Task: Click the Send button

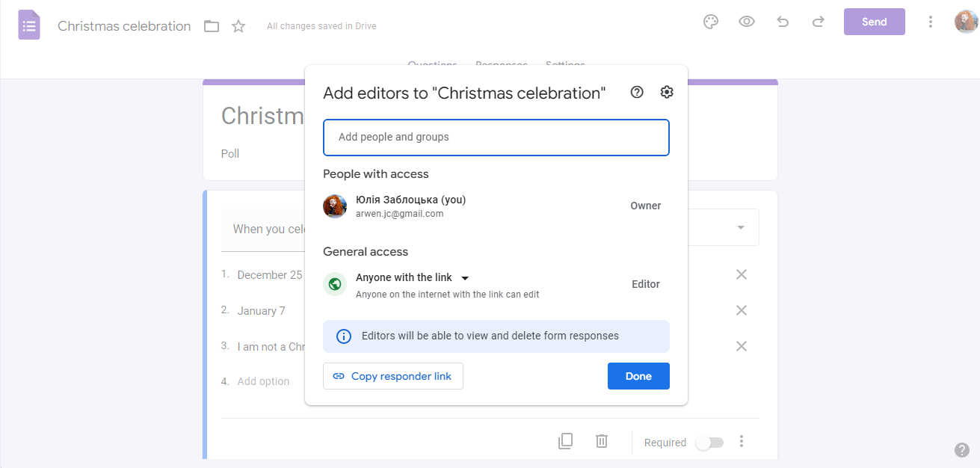Action: pyautogui.click(x=875, y=22)
